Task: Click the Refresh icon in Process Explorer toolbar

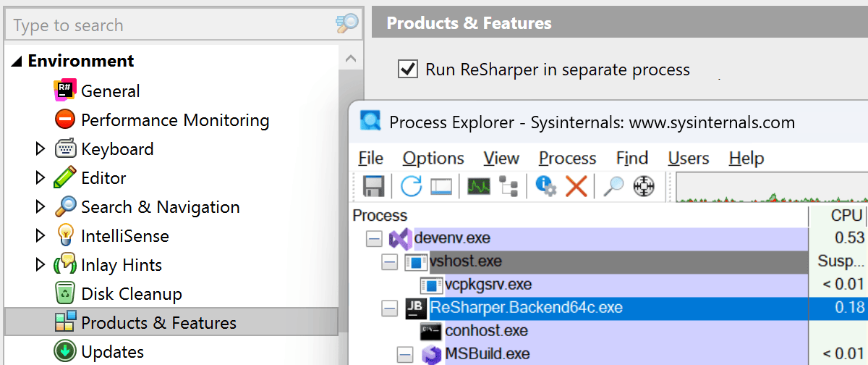Action: pyautogui.click(x=411, y=186)
